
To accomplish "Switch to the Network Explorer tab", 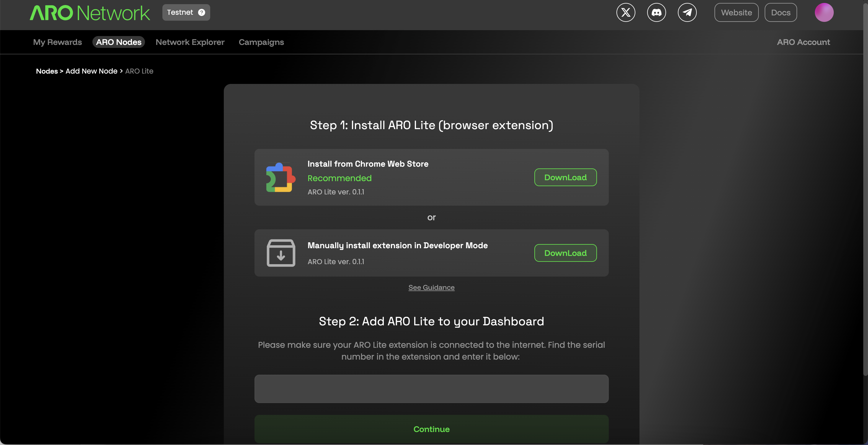I will click(190, 42).
